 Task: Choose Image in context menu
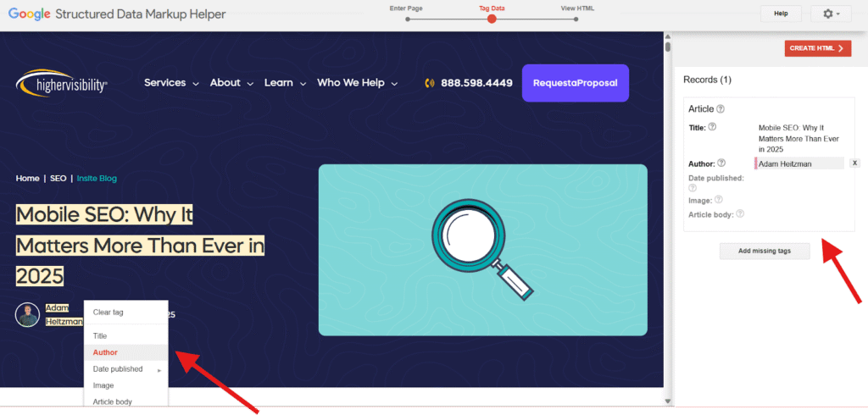click(125, 385)
